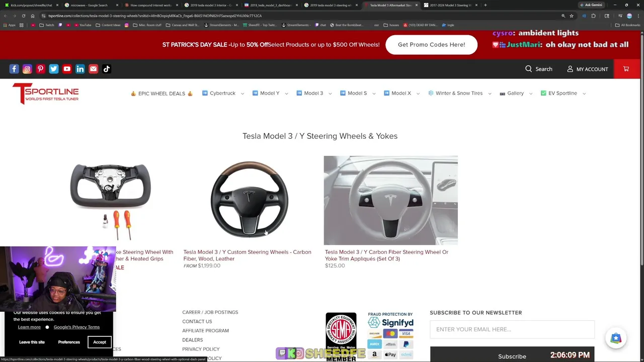
Task: Focus the Enter Your Email Here field
Action: coord(512,329)
